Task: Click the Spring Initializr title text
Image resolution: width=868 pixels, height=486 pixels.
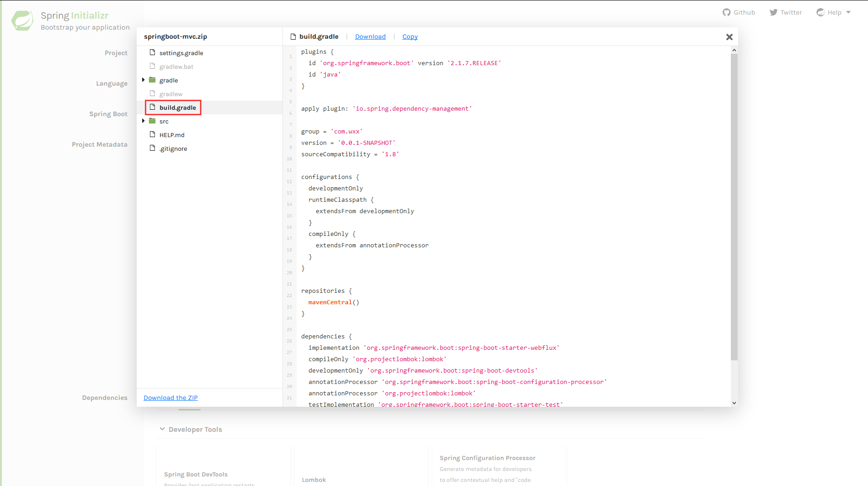Action: click(x=75, y=15)
